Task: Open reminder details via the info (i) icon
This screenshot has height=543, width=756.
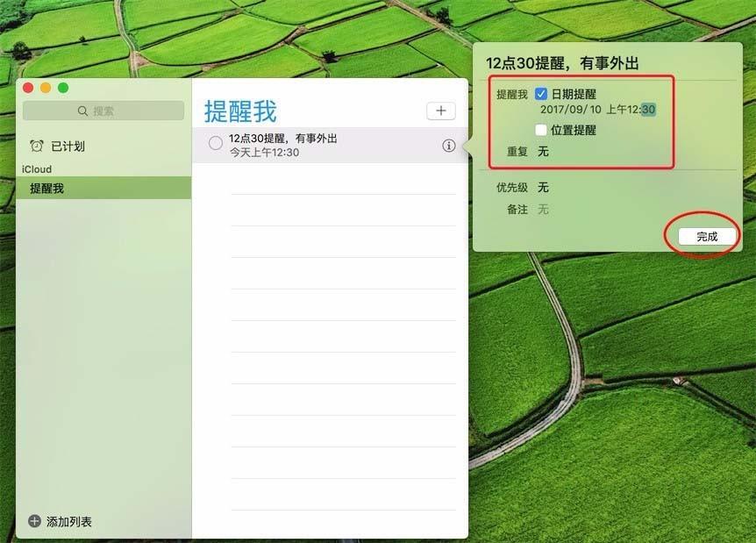Action: click(448, 146)
